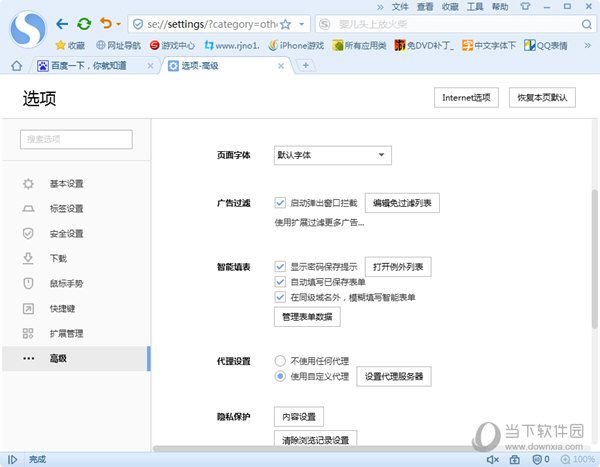
Task: Open the dropdown beside the undo icon
Action: pyautogui.click(x=119, y=24)
